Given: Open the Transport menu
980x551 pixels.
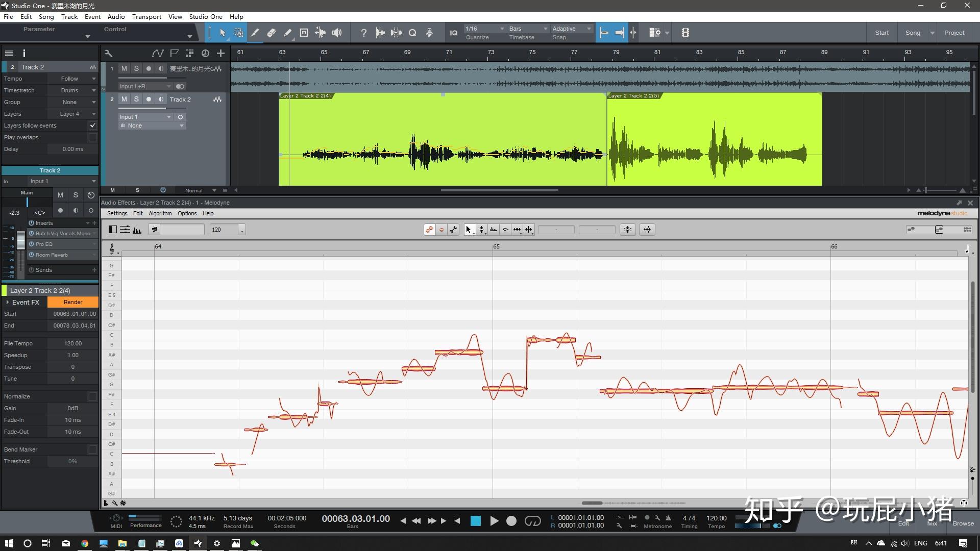Looking at the screenshot, I should pyautogui.click(x=146, y=16).
